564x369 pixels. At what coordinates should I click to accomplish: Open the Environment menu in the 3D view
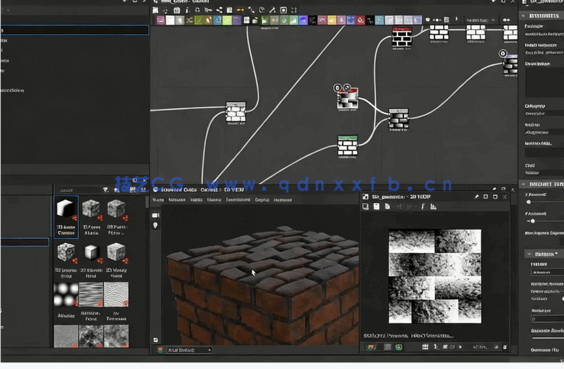pyautogui.click(x=238, y=200)
